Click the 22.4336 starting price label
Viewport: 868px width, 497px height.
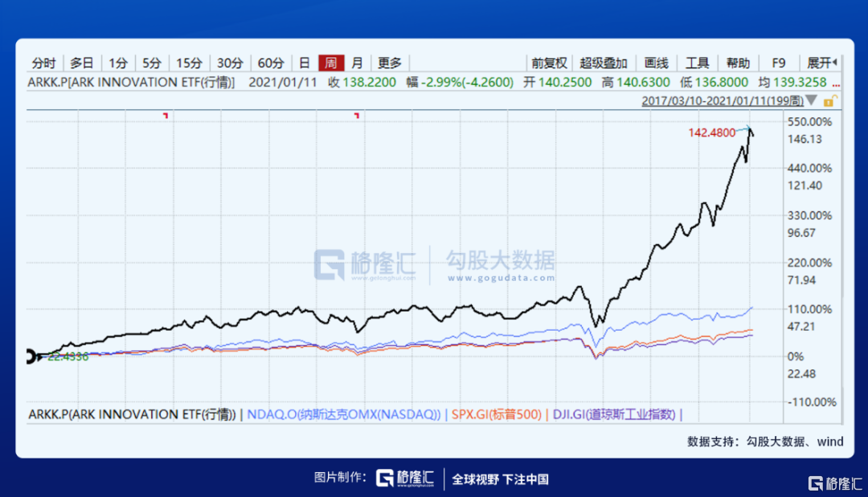68,356
